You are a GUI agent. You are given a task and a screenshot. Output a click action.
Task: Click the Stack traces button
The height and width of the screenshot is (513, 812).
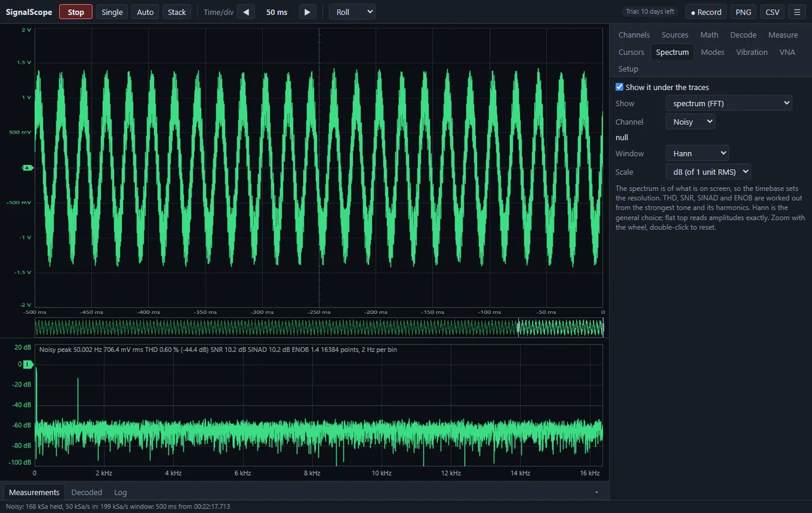(177, 12)
